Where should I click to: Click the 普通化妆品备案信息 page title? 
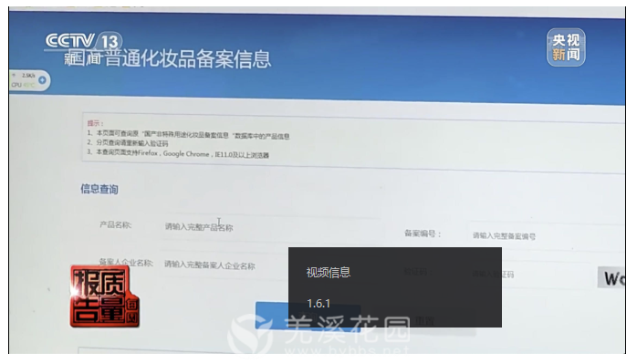188,59
